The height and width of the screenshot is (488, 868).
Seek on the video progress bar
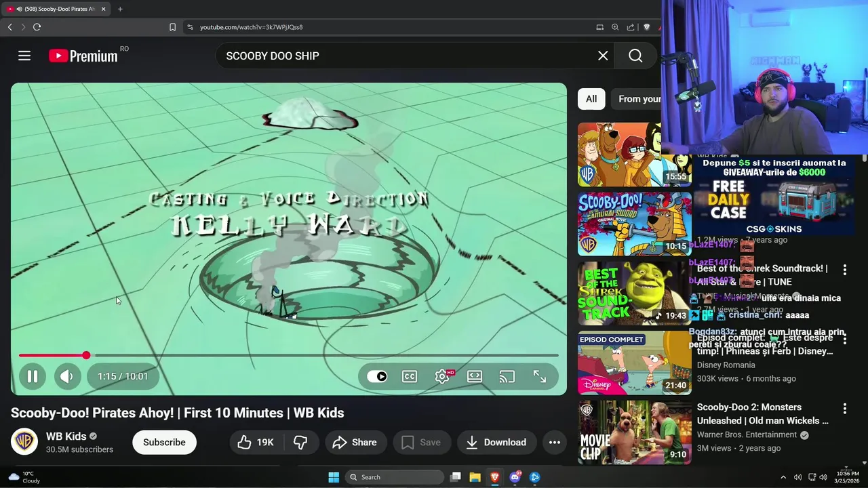tap(288, 355)
